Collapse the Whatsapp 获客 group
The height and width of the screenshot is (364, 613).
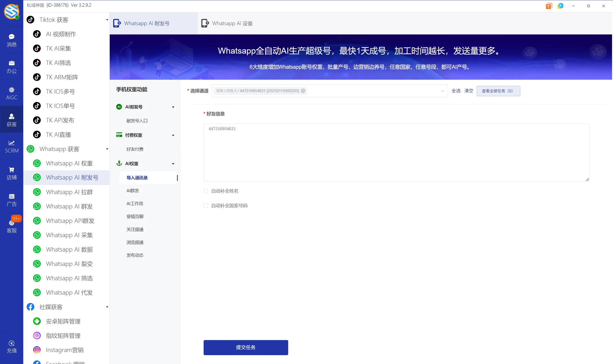tap(107, 149)
